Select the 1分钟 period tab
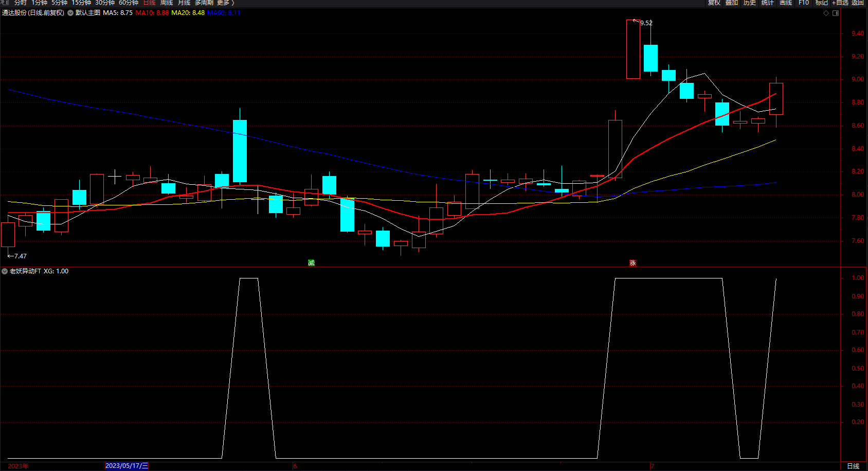The image size is (868, 471). click(39, 3)
